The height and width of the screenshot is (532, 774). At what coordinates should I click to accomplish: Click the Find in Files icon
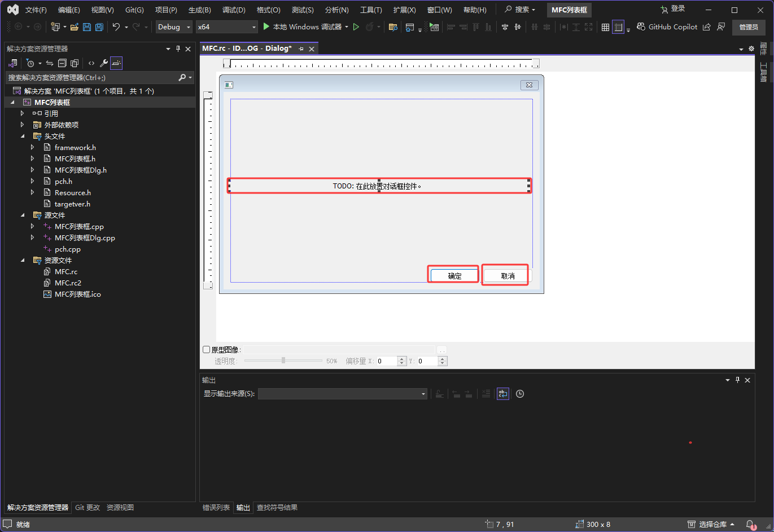point(393,27)
